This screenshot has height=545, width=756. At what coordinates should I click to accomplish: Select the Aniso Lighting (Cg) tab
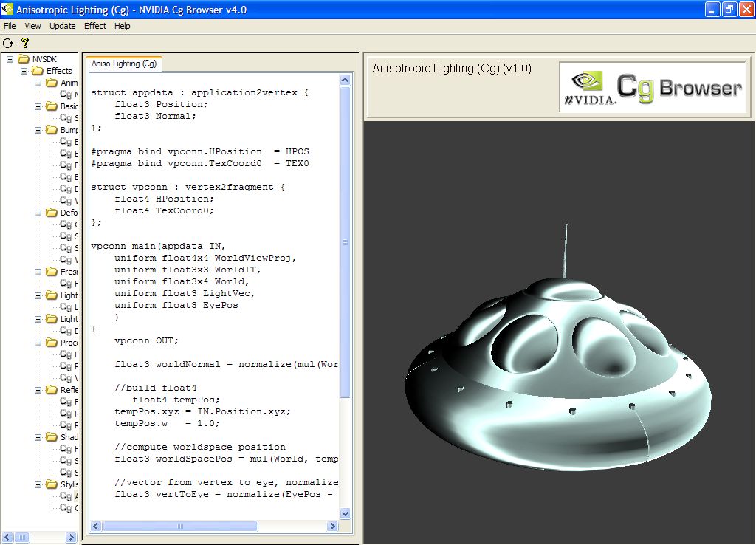tap(124, 64)
